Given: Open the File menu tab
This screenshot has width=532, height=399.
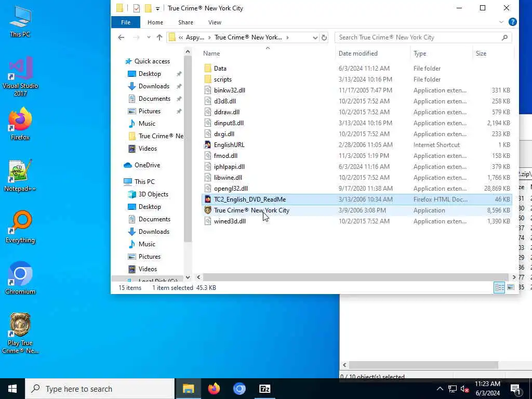Looking at the screenshot, I should (126, 22).
